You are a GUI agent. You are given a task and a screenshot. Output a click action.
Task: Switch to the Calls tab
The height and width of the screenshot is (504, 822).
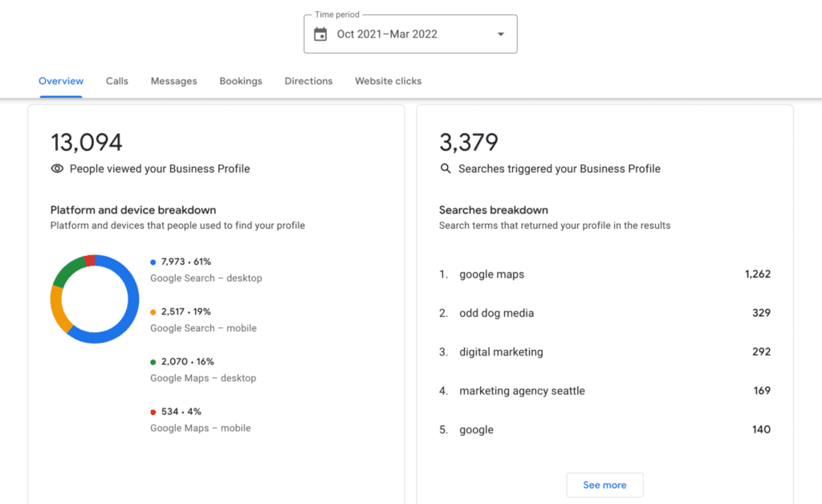click(116, 81)
